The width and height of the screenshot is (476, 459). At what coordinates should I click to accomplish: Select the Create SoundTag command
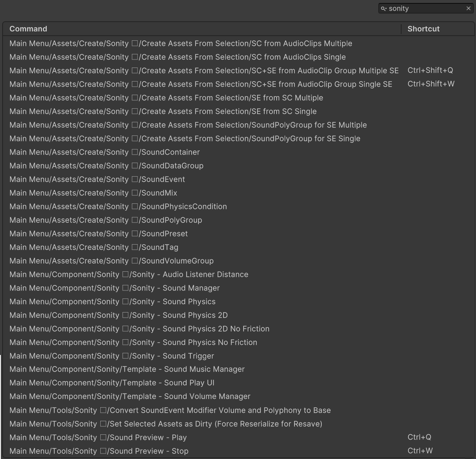click(x=238, y=247)
